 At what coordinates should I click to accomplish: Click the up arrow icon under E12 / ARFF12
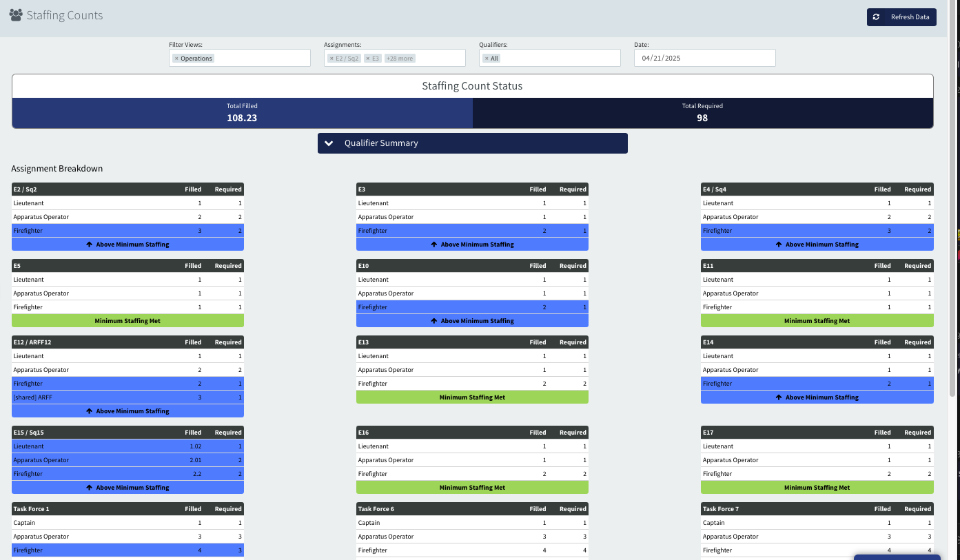coord(90,411)
